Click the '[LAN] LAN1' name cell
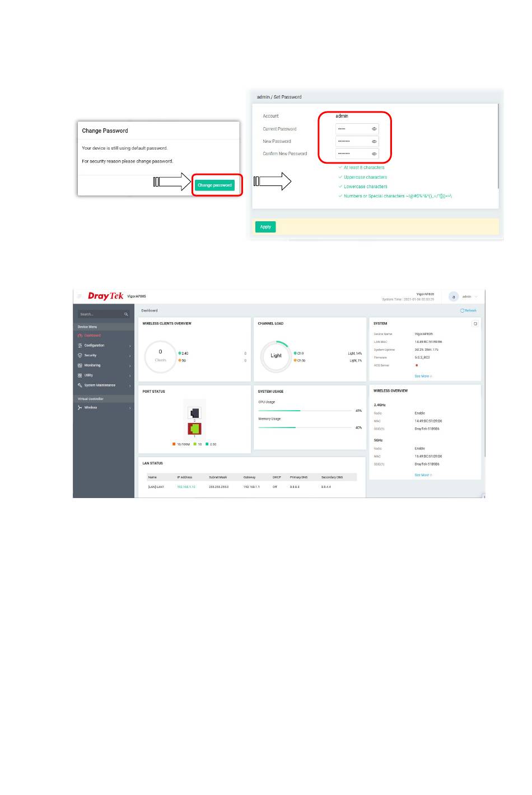This screenshot has height=795, width=532. tap(156, 487)
